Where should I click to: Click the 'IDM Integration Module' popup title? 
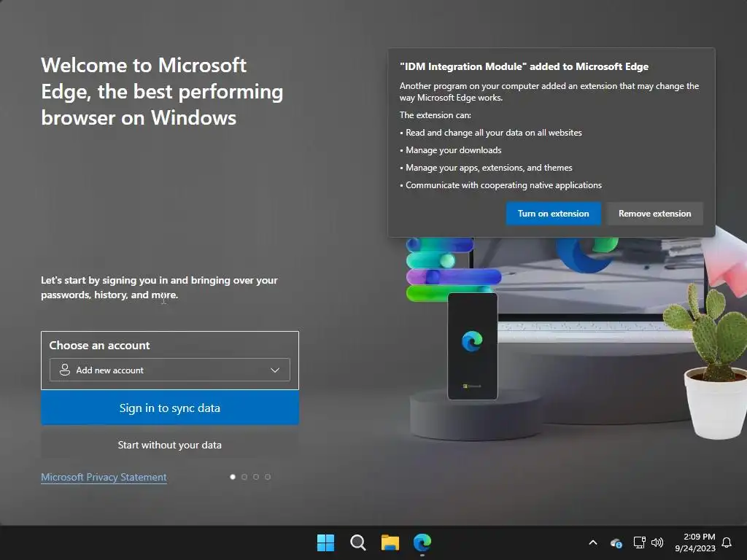524,66
